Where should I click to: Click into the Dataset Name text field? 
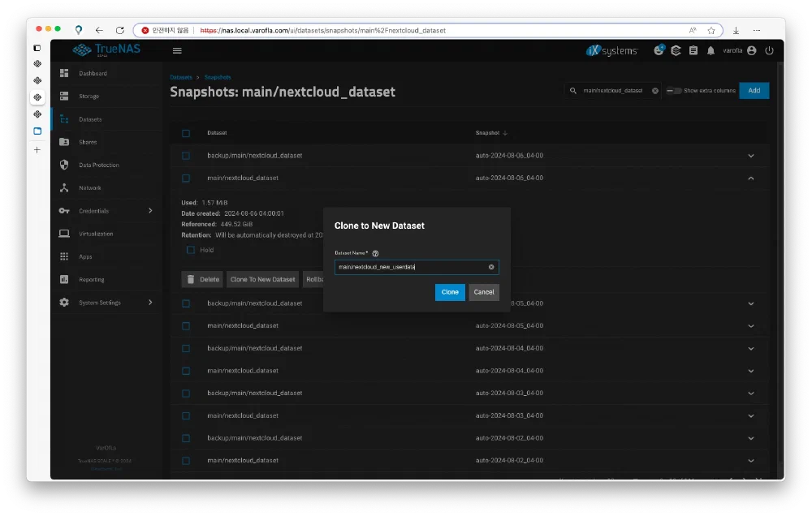(410, 267)
